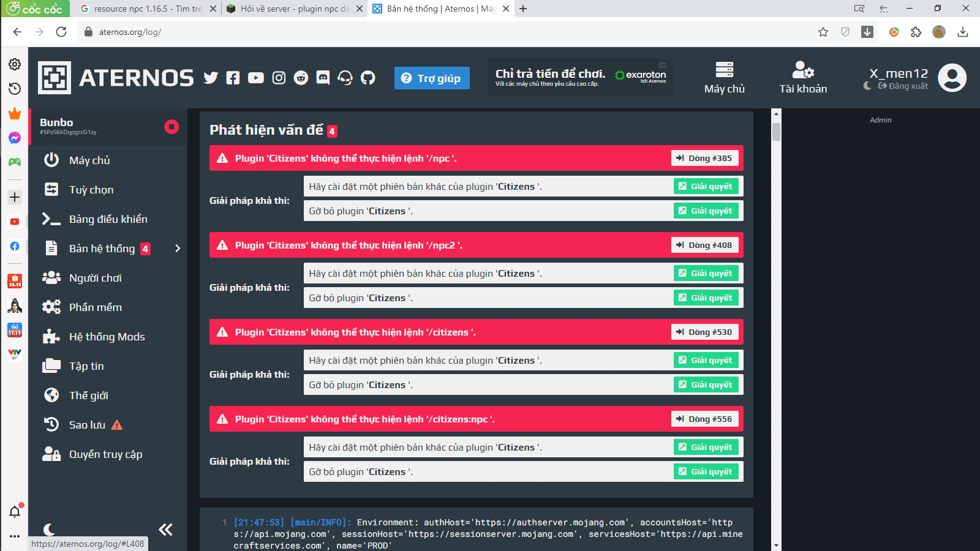Open games controller icon in sidebar
The height and width of the screenshot is (551, 980).
[15, 162]
